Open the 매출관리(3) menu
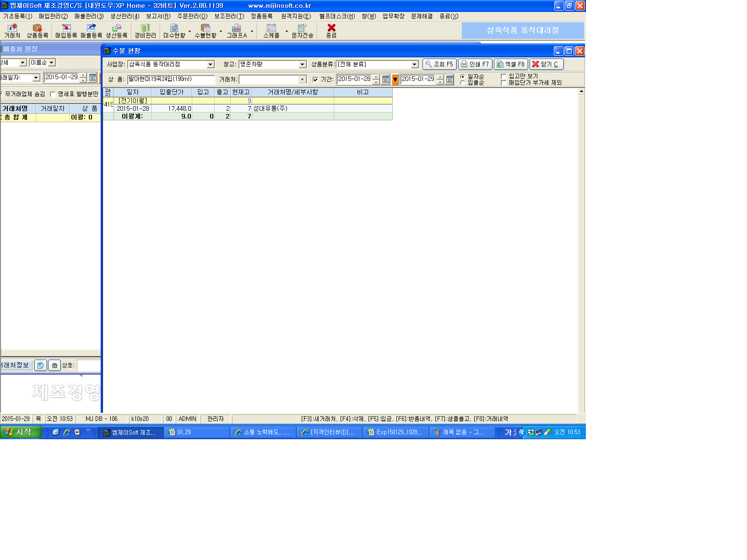This screenshot has height=560, width=747. click(x=89, y=16)
